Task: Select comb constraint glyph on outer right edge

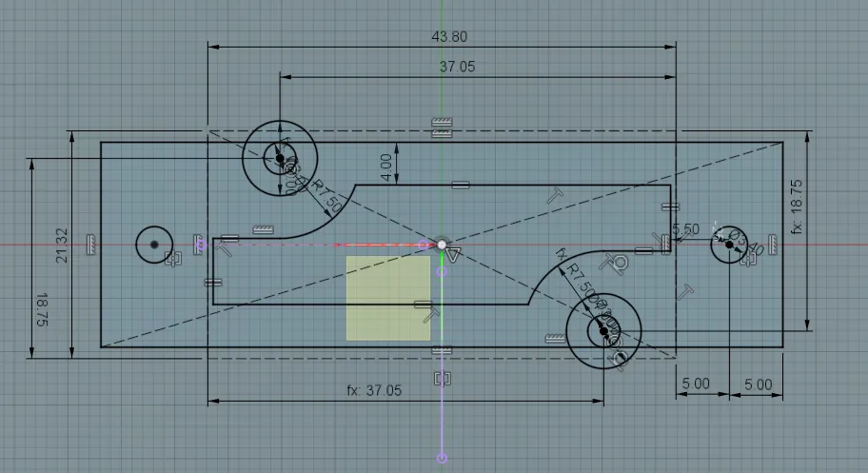Action: click(773, 245)
